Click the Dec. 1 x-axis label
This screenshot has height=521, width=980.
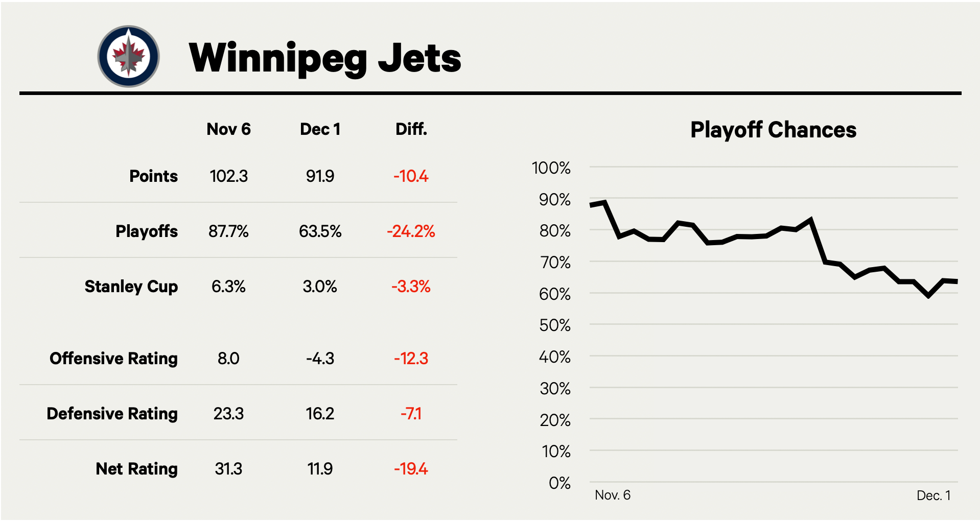(x=934, y=495)
